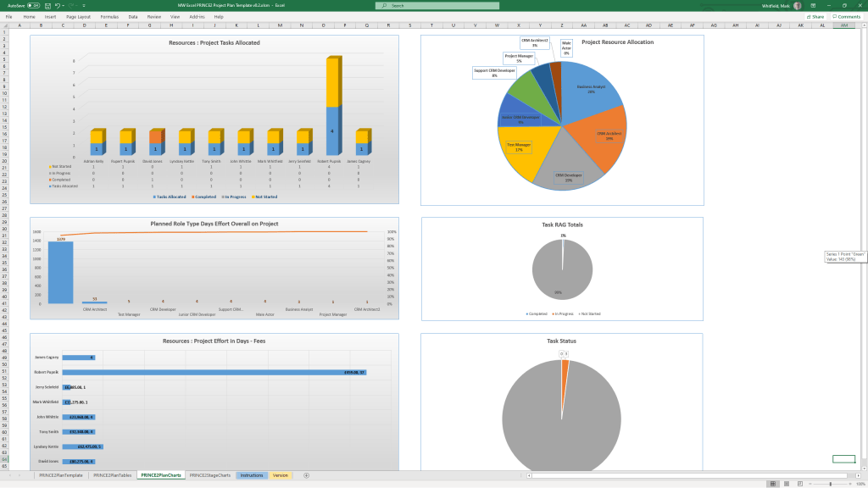This screenshot has height=488, width=868.
Task: Open the undo history dropdown arrow
Action: 62,6
